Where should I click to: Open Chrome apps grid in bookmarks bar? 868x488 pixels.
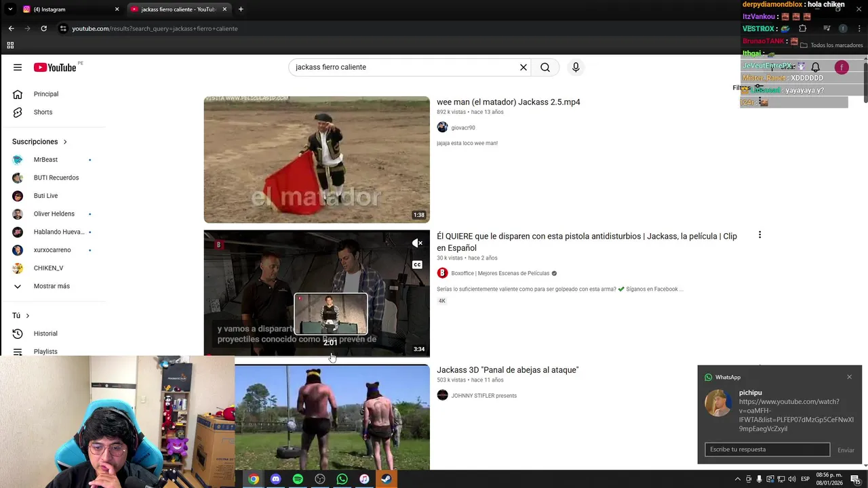coord(10,45)
